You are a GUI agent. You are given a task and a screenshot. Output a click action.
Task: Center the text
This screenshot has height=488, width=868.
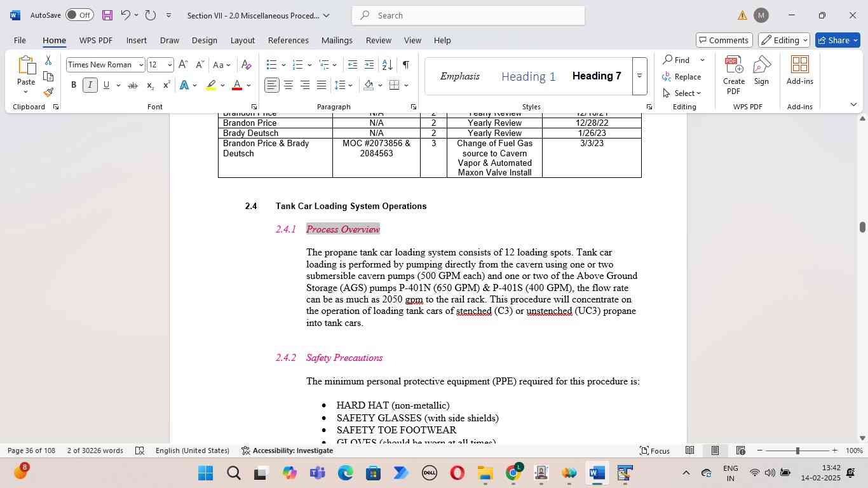(288, 85)
